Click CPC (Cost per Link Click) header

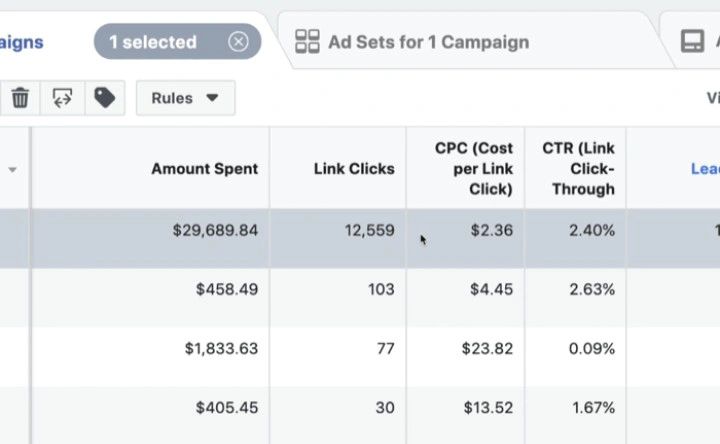pos(473,168)
